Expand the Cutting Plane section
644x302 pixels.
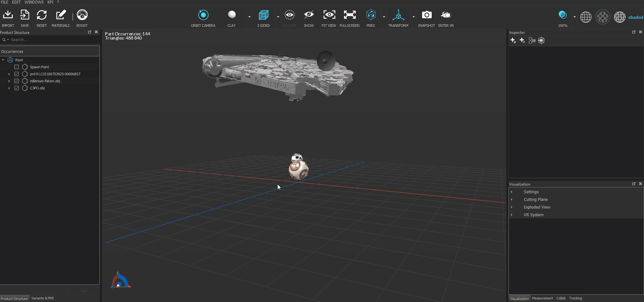click(x=512, y=200)
